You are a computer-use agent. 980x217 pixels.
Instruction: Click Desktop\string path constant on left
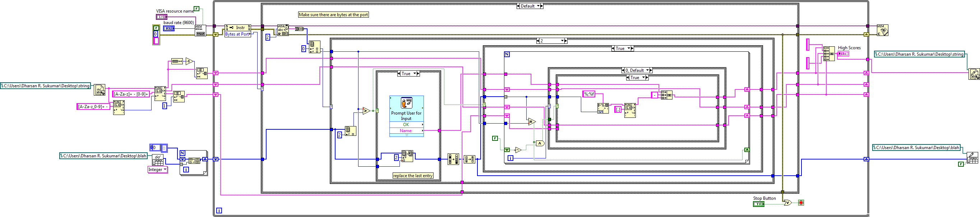pos(46,86)
